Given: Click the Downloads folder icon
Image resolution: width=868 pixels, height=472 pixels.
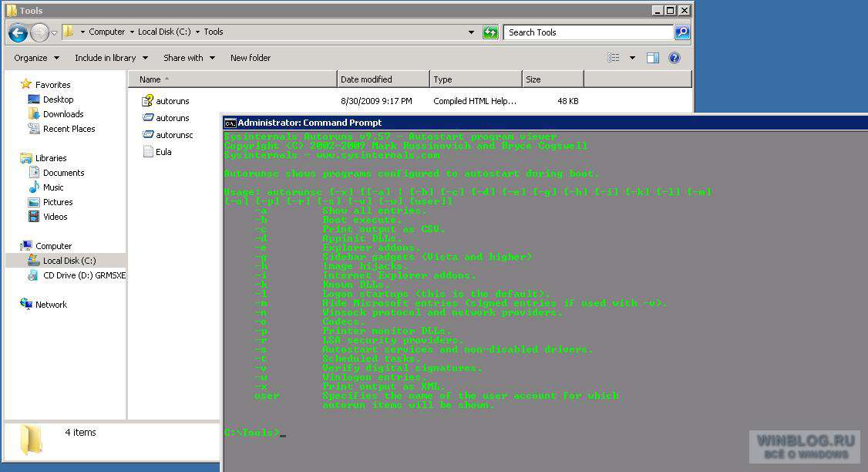Looking at the screenshot, I should [x=34, y=113].
